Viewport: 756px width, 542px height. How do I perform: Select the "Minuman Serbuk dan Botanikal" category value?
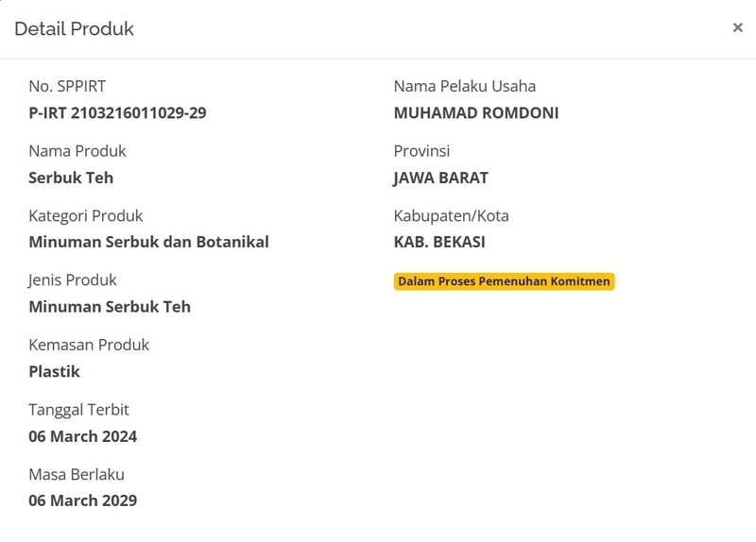[148, 242]
